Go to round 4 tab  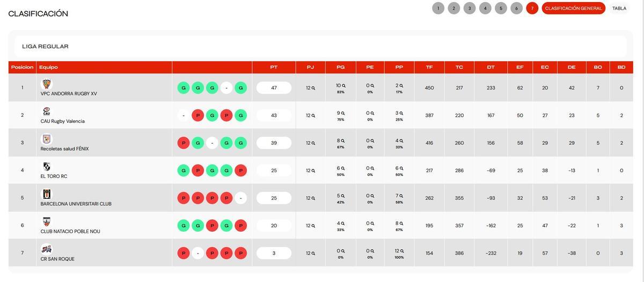point(485,8)
